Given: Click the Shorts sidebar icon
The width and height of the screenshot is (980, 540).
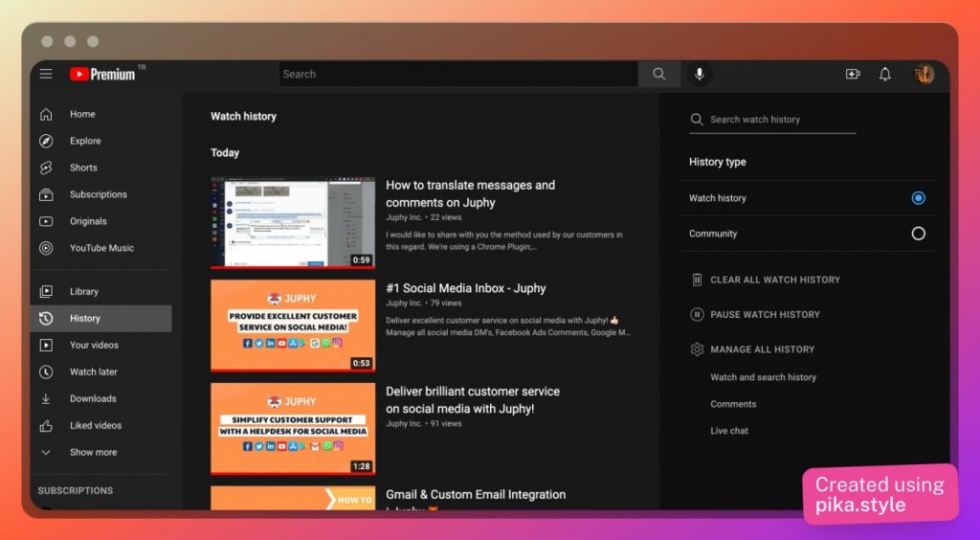Looking at the screenshot, I should pyautogui.click(x=46, y=168).
